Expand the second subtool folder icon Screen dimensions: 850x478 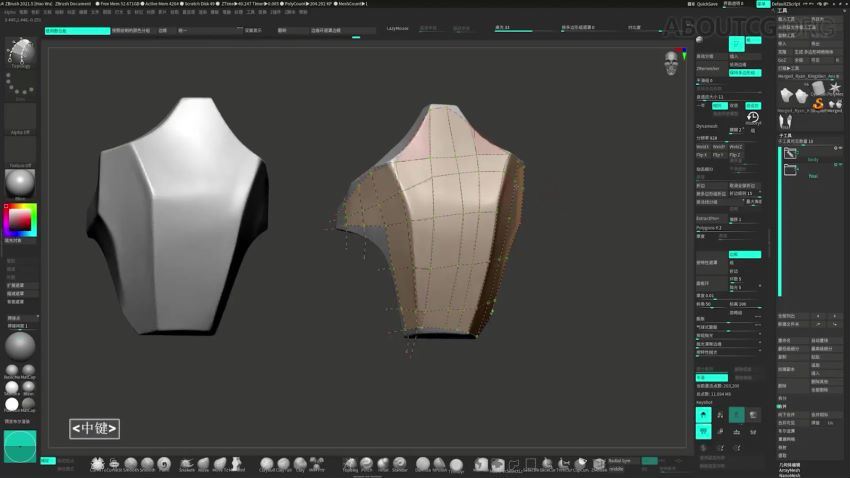point(790,170)
